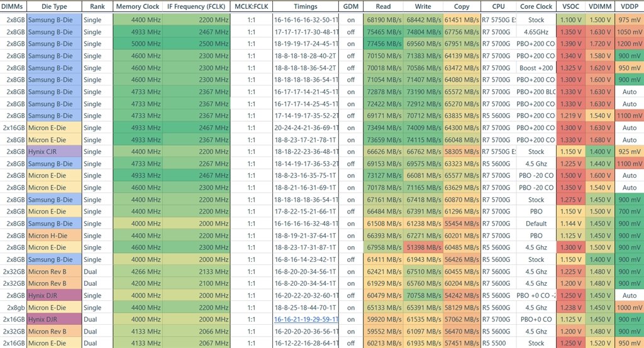Open the 16-16-21-19-29-59-1T timings hyperlink
The height and width of the screenshot is (348, 644).
tap(306, 319)
